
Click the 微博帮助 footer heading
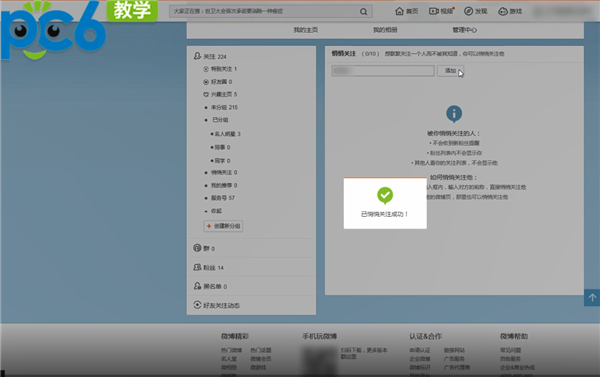tap(514, 336)
